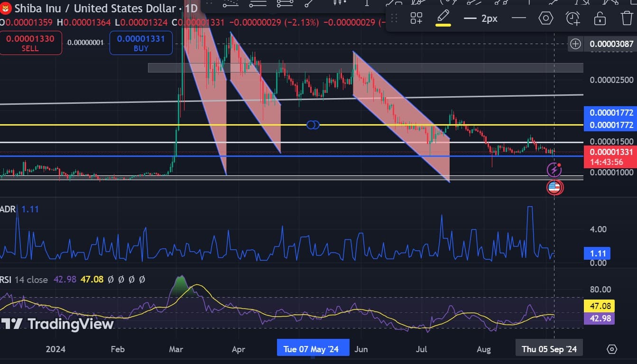Click the blue ADR axis label 1.11
This screenshot has width=637, height=364.
(597, 253)
